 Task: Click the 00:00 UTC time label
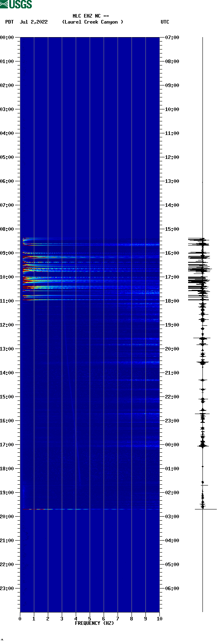point(172,445)
